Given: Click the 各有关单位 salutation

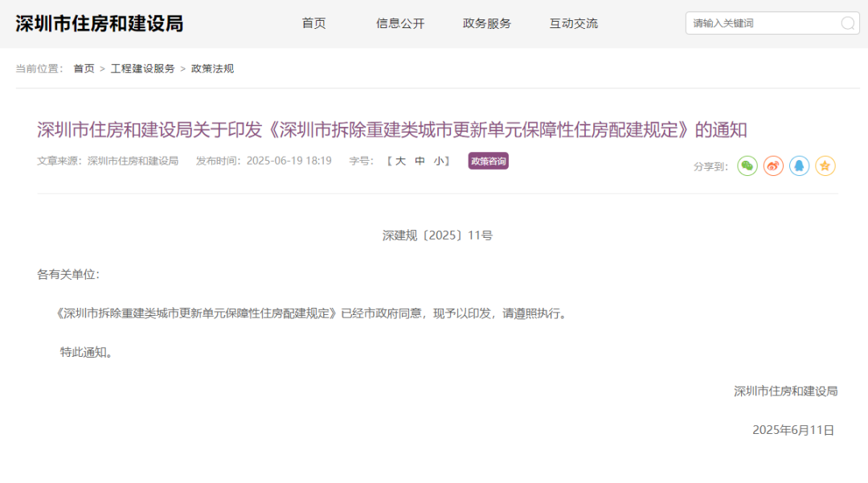Looking at the screenshot, I should [x=68, y=274].
